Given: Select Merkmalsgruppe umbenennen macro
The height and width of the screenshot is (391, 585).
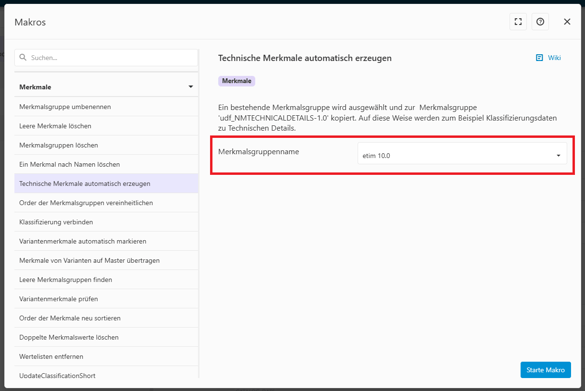Looking at the screenshot, I should (x=106, y=107).
